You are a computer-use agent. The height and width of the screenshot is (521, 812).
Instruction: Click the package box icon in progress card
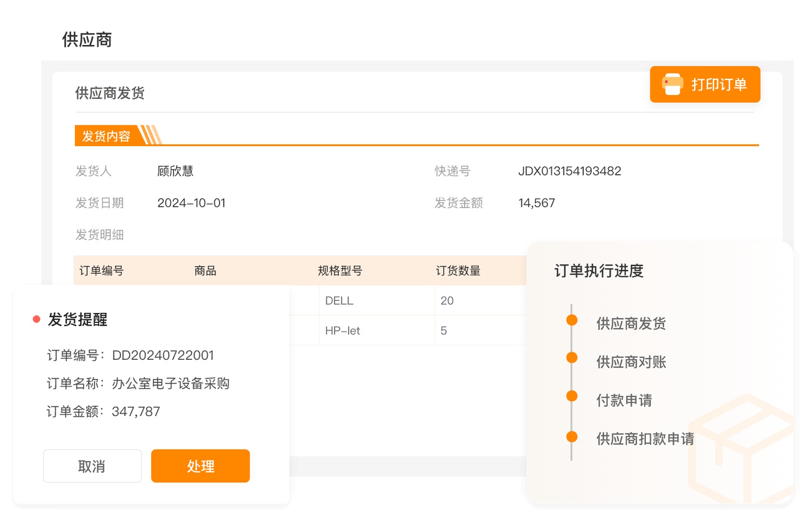(741, 450)
